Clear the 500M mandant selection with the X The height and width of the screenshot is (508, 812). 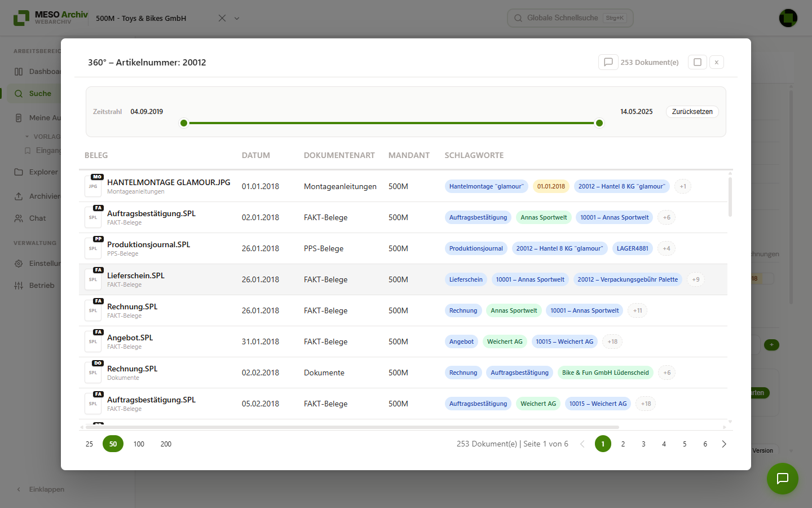point(222,18)
